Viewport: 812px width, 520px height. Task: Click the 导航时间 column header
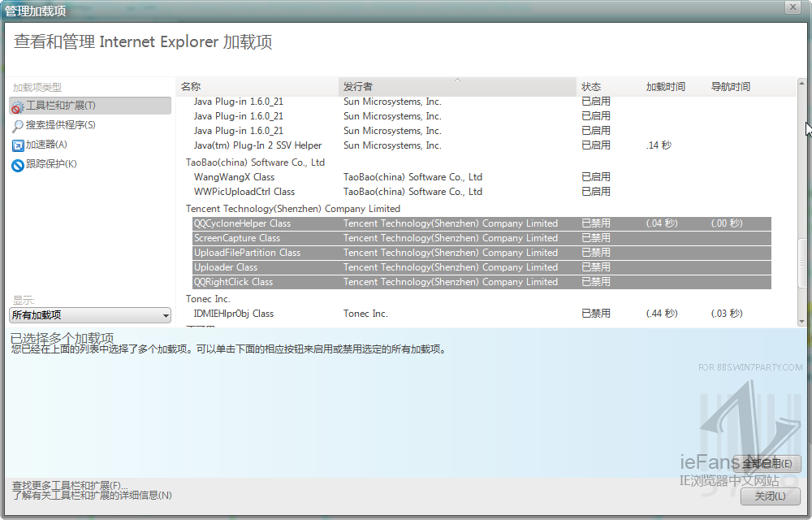[x=737, y=87]
